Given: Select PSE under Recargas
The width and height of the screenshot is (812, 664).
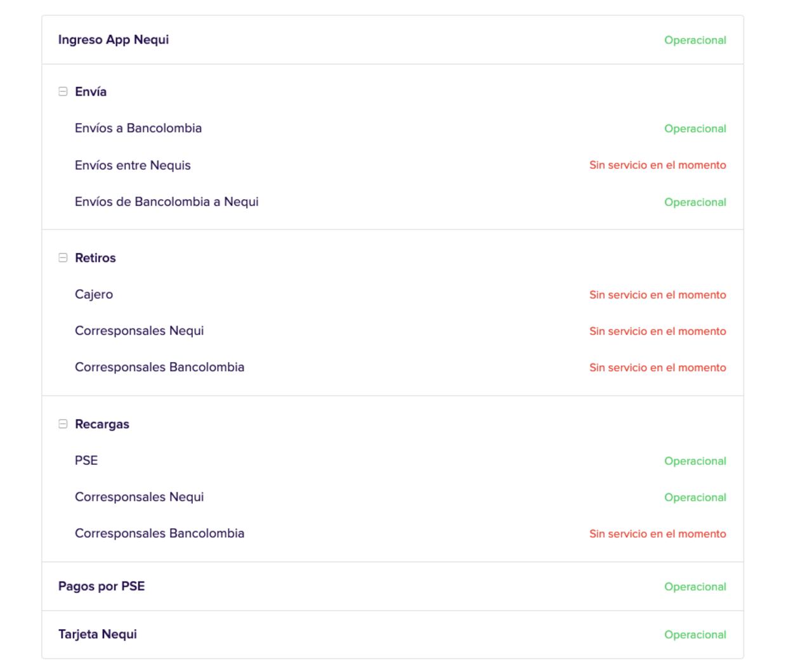Looking at the screenshot, I should [86, 460].
